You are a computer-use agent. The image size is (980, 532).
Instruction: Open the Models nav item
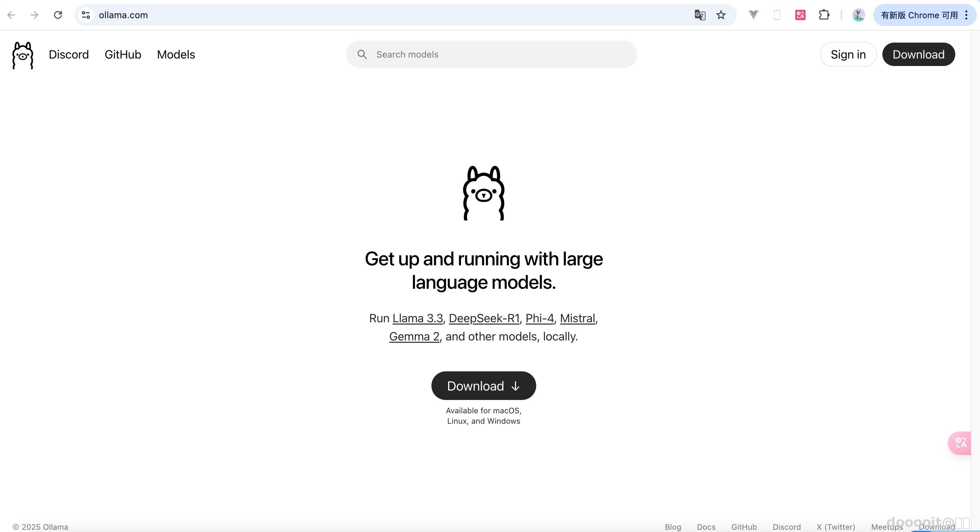pos(176,54)
